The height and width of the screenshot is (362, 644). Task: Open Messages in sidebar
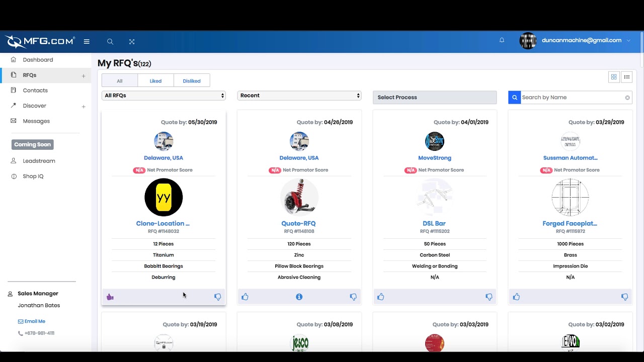coord(36,121)
